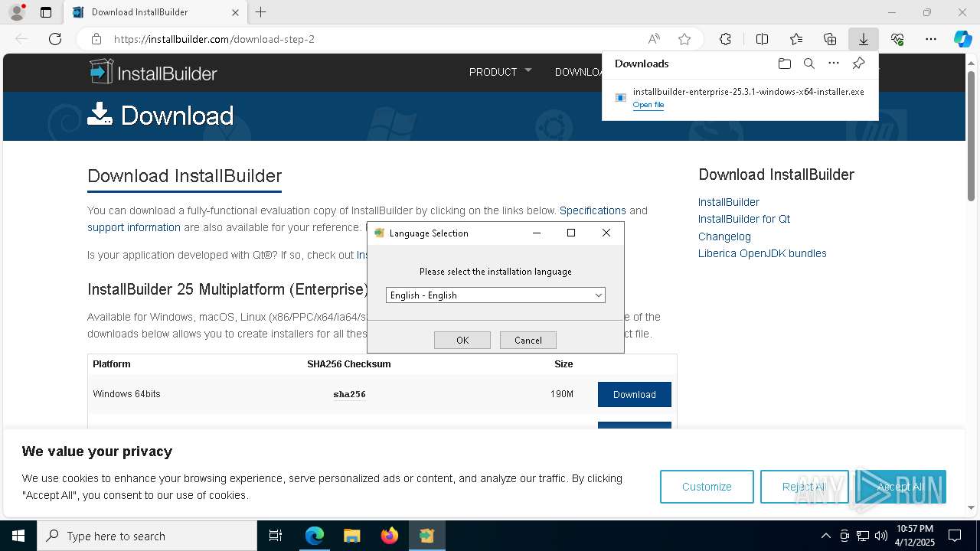
Task: Close the Download InstallBuilder tab
Action: click(235, 12)
